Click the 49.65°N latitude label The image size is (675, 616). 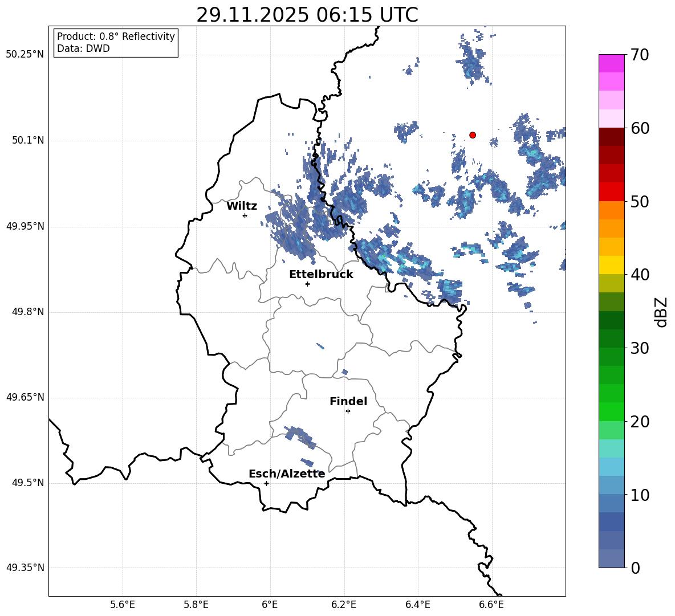pos(25,397)
